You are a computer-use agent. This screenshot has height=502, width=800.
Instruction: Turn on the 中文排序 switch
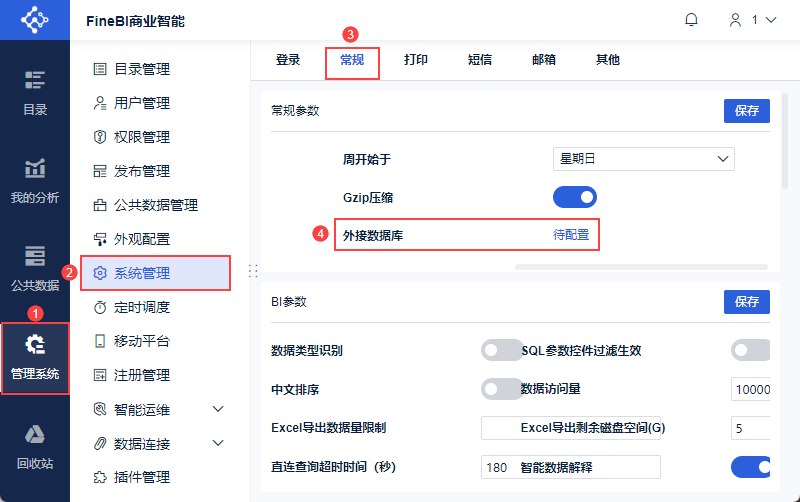[x=502, y=388]
